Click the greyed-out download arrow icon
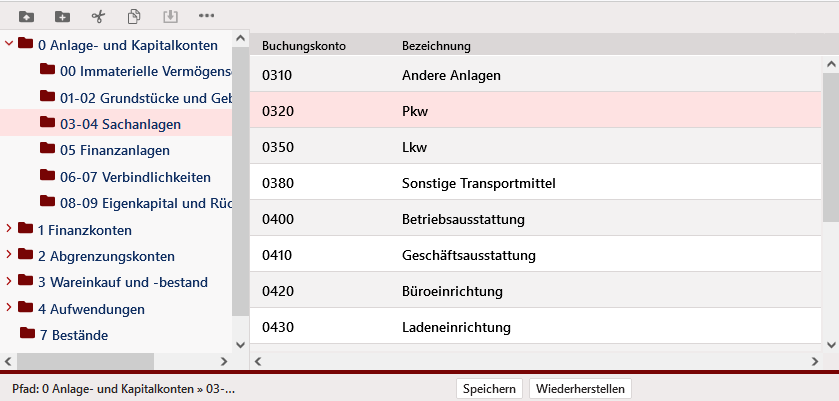 click(x=170, y=16)
